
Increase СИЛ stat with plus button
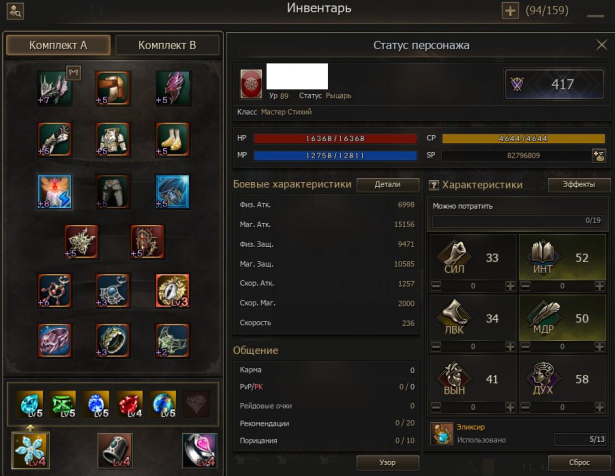pyautogui.click(x=510, y=286)
